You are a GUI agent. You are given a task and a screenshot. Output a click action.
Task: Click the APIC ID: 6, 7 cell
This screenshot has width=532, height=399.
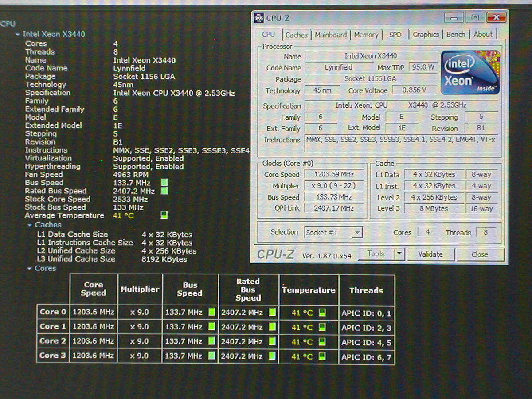point(366,357)
